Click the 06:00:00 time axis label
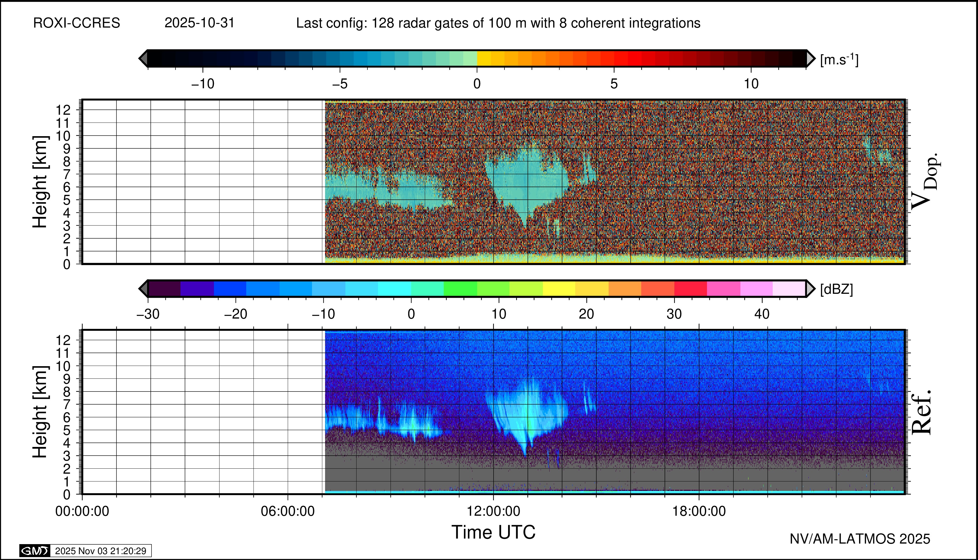This screenshot has height=560, width=978. [288, 511]
